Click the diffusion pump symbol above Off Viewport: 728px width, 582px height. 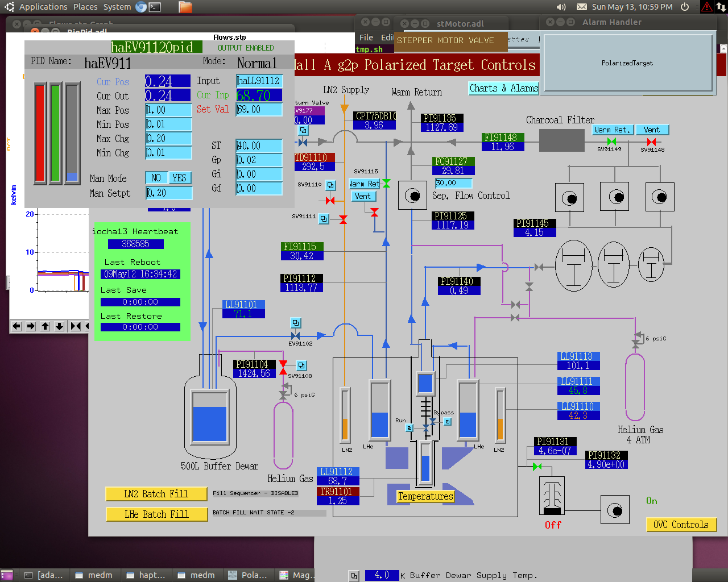tap(552, 496)
